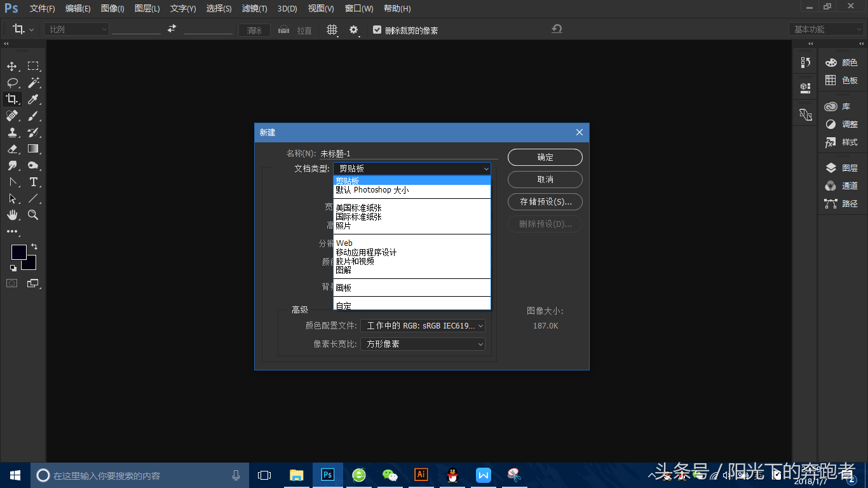Open the 3D panel icon on right
The image size is (868, 488).
pyautogui.click(x=805, y=115)
